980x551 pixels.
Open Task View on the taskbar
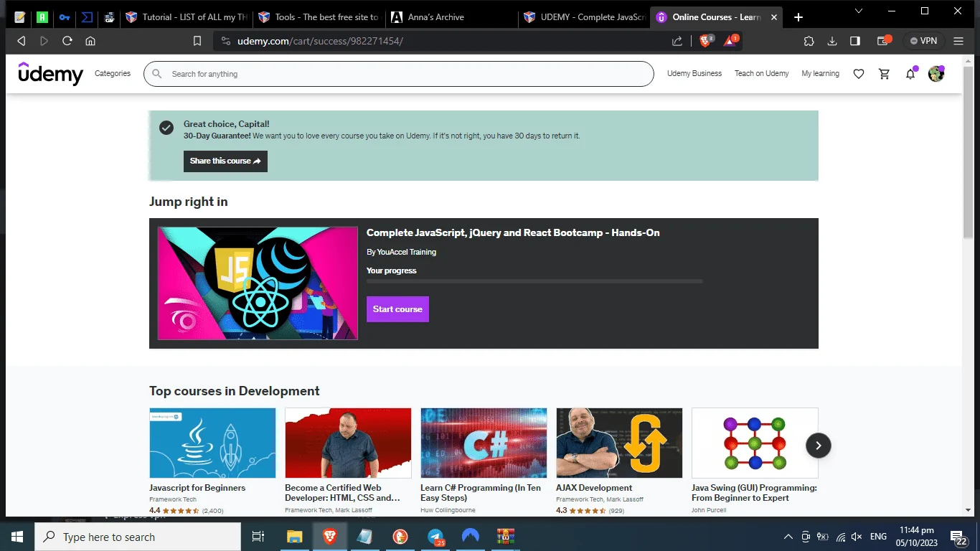tap(258, 537)
